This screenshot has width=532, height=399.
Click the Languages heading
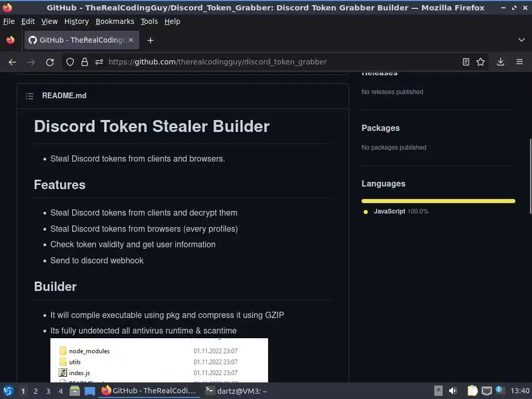point(383,183)
